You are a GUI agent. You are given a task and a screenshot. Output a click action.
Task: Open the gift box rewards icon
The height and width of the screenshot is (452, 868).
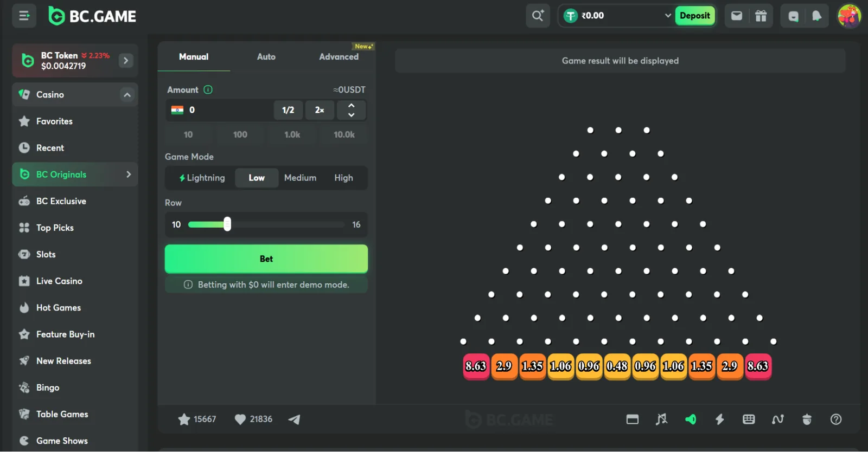(x=761, y=16)
